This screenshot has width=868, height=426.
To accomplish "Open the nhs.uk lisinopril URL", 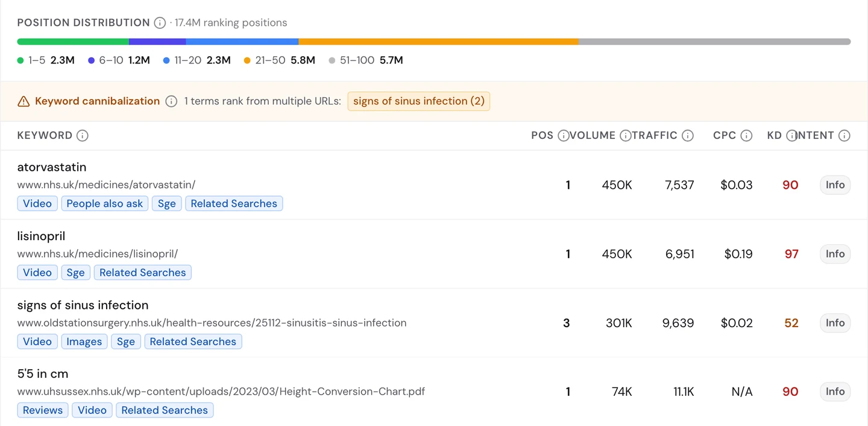I will (x=98, y=254).
